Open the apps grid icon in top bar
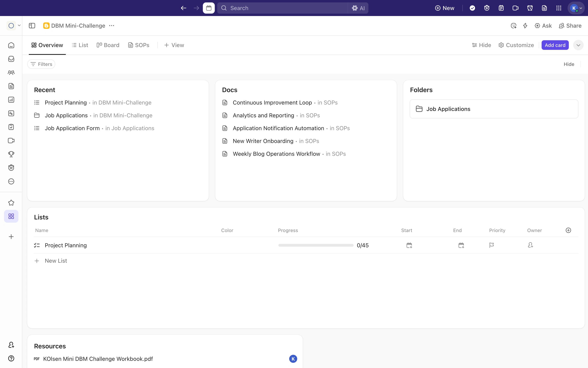 coord(559,8)
